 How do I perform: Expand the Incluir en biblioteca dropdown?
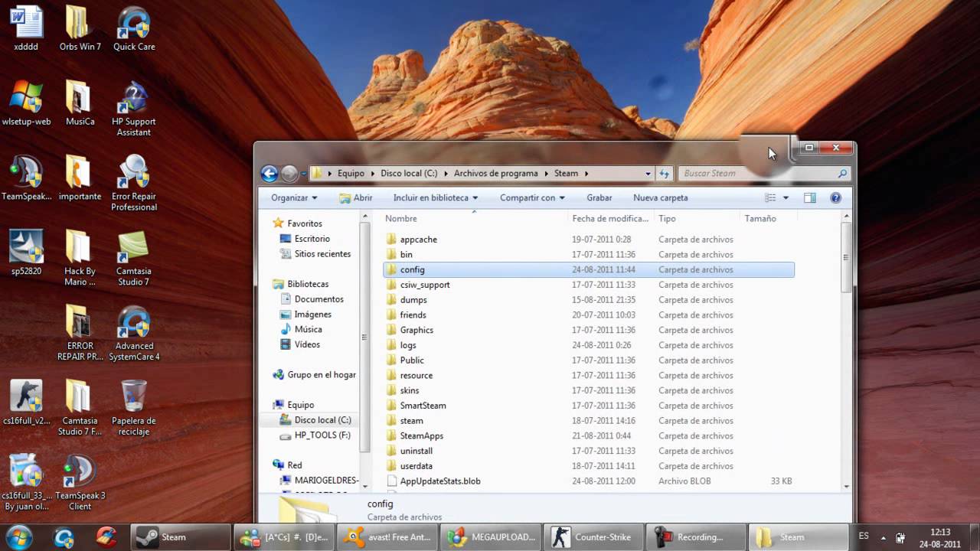coord(435,197)
